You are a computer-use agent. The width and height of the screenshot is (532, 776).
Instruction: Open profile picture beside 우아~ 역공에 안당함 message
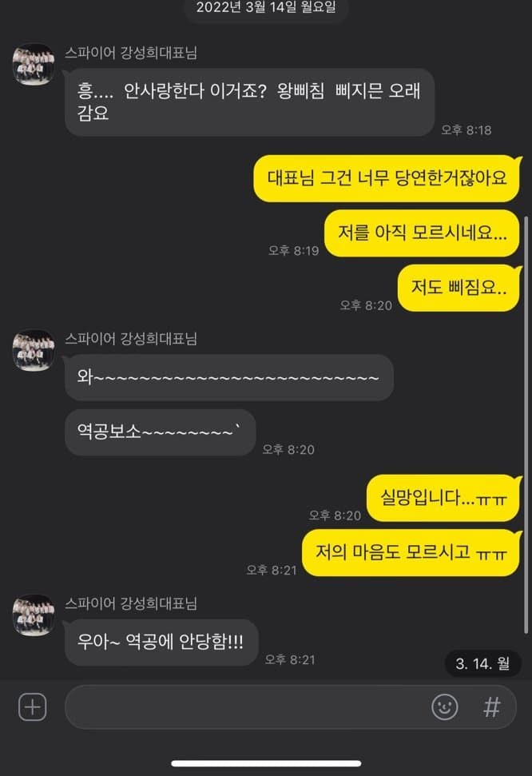click(x=34, y=615)
